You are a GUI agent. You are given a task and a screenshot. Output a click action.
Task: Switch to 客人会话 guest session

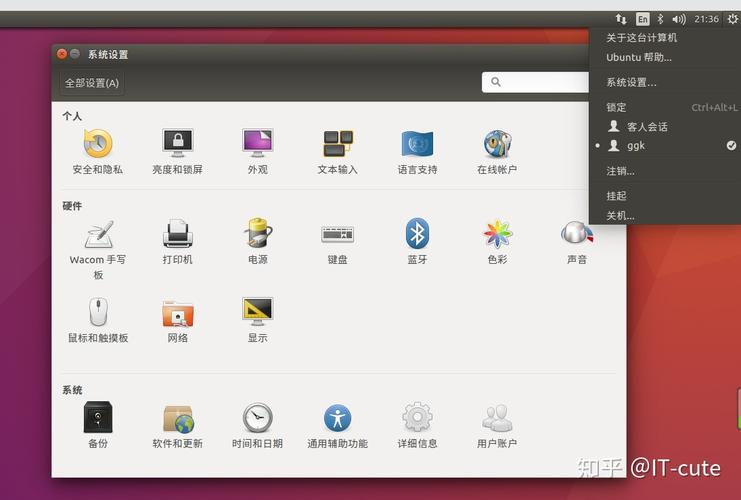coord(647,127)
